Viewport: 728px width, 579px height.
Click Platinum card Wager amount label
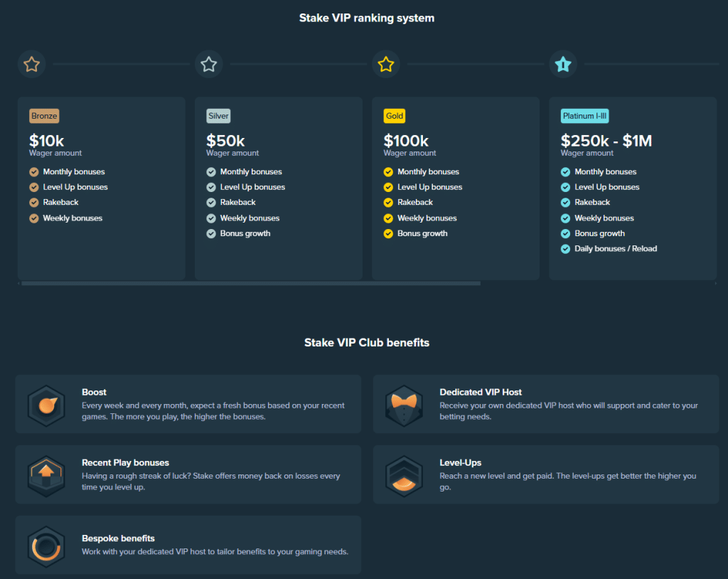pyautogui.click(x=587, y=154)
